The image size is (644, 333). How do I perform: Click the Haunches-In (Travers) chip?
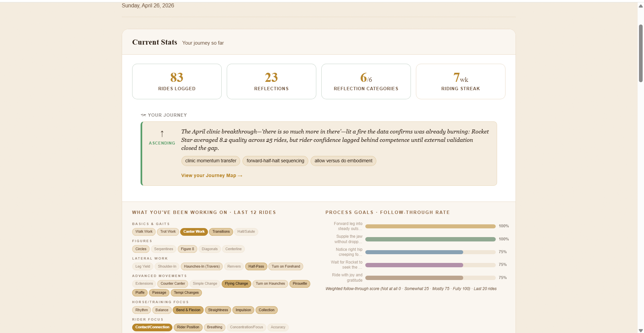click(202, 267)
